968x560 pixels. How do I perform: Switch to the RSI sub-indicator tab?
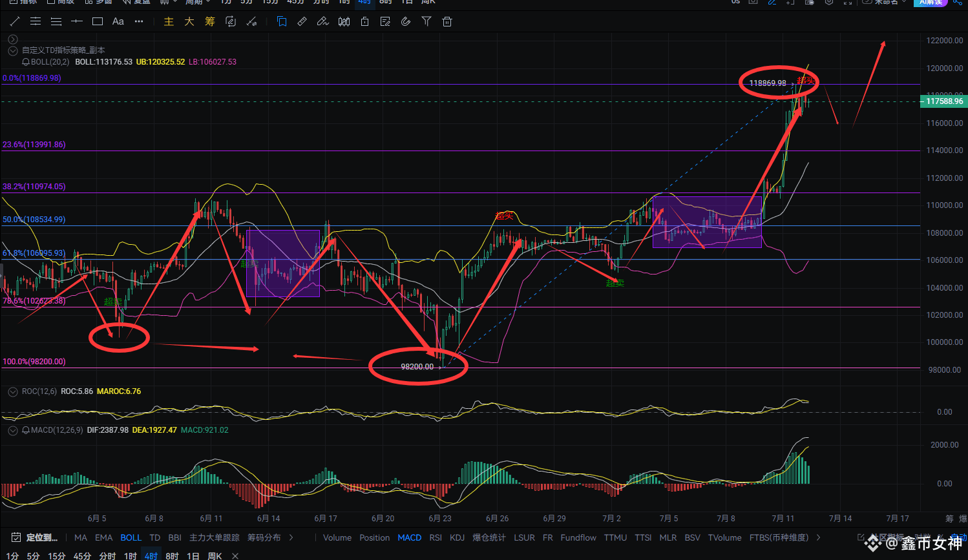coord(436,537)
